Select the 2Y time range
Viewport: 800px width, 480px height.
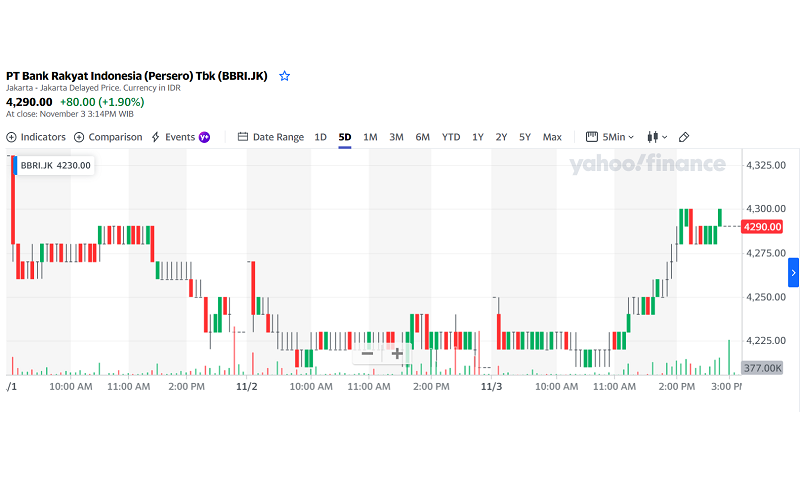click(x=502, y=137)
